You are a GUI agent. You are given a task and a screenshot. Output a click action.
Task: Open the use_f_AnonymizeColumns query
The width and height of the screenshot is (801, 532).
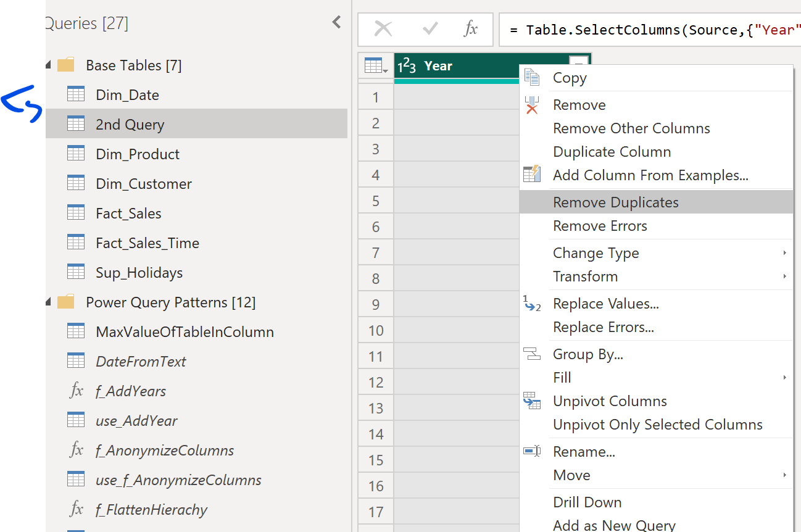pyautogui.click(x=196, y=480)
